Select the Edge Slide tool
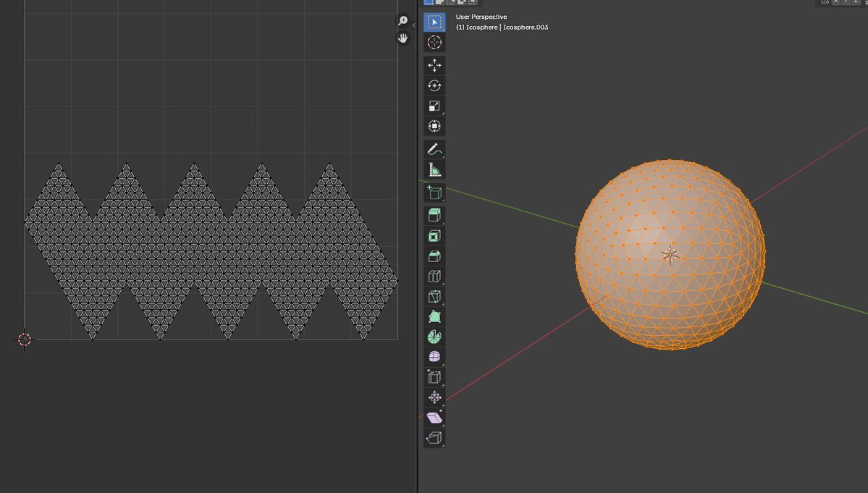This screenshot has height=493, width=868. tap(434, 377)
